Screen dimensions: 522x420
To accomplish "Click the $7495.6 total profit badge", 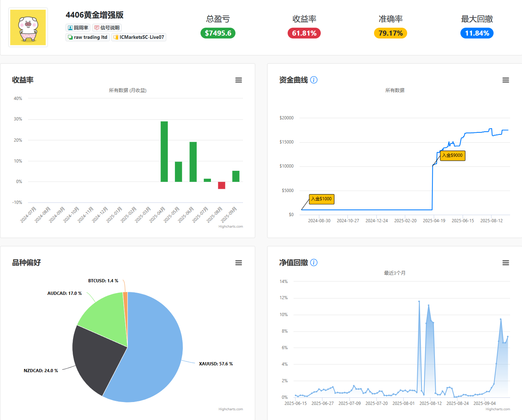I will tap(218, 33).
